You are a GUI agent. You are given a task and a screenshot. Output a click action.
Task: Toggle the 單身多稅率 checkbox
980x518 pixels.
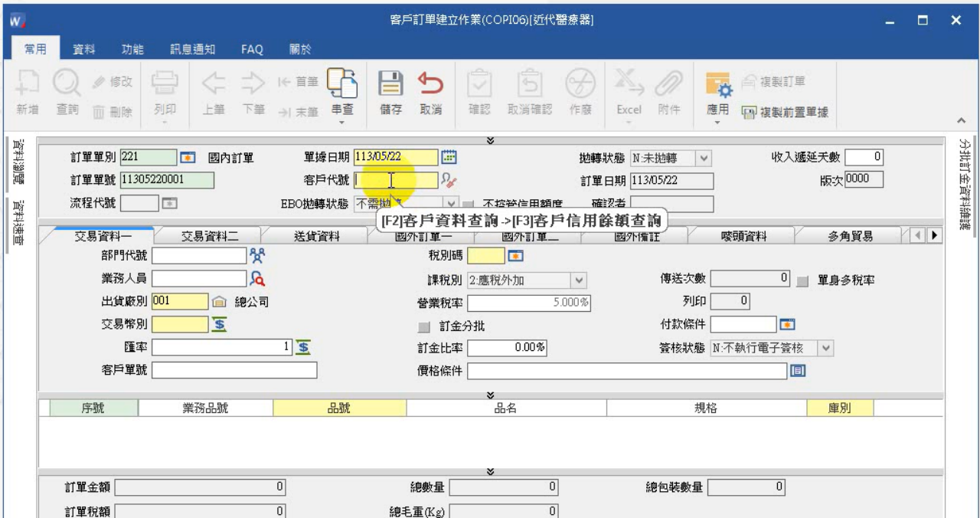(x=803, y=280)
